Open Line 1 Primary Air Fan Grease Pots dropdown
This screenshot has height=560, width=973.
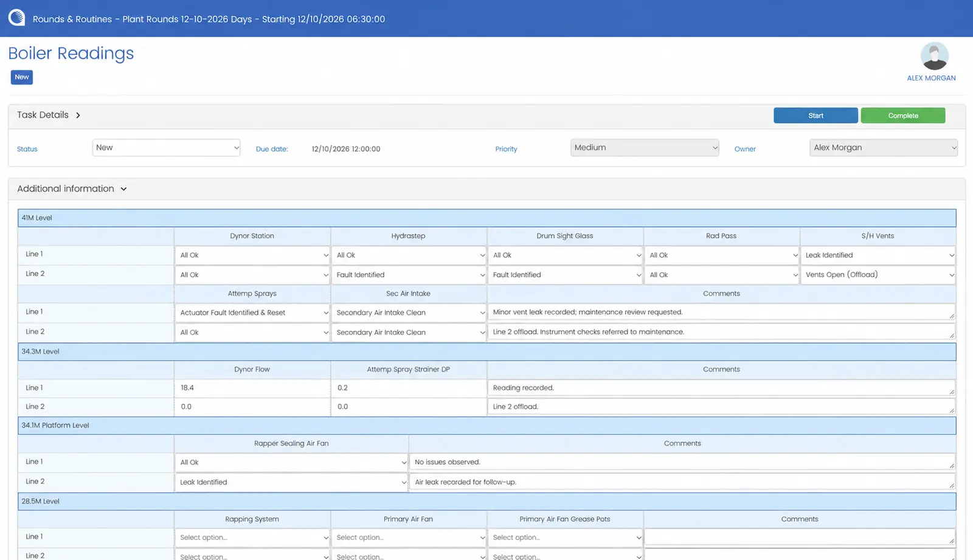tap(565, 538)
